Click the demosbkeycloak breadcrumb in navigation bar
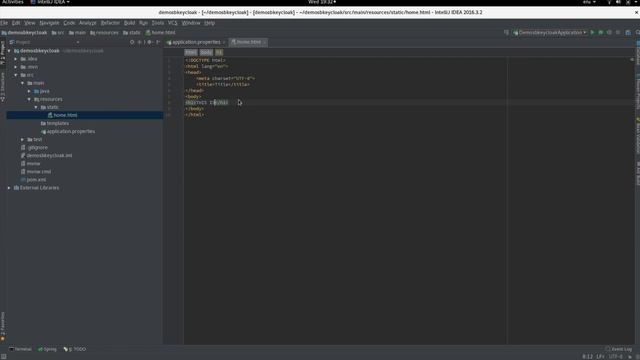This screenshot has height=360, width=640. point(24,33)
